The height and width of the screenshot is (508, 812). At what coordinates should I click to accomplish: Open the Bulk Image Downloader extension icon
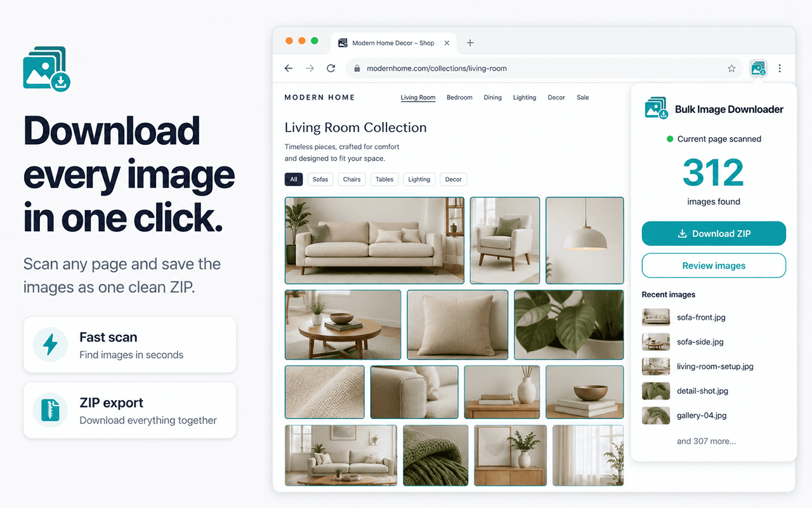758,68
